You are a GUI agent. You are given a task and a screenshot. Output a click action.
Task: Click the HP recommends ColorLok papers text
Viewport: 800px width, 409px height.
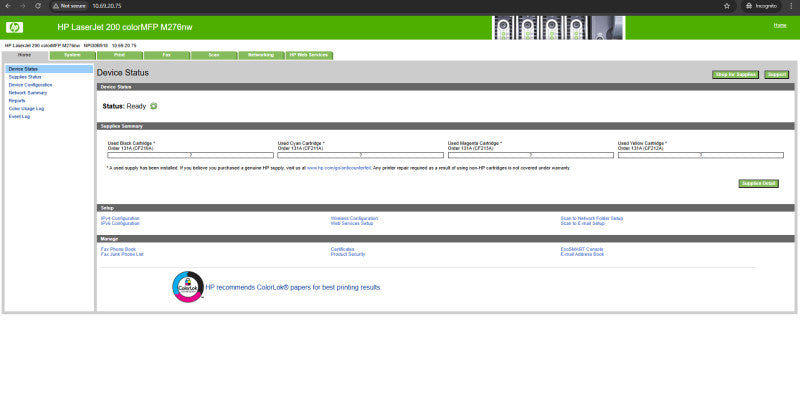[293, 288]
